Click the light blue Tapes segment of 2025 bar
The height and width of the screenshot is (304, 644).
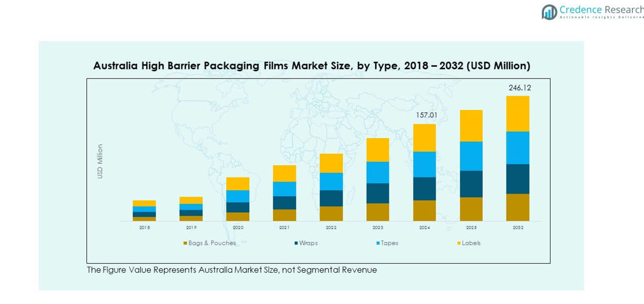tap(471, 156)
